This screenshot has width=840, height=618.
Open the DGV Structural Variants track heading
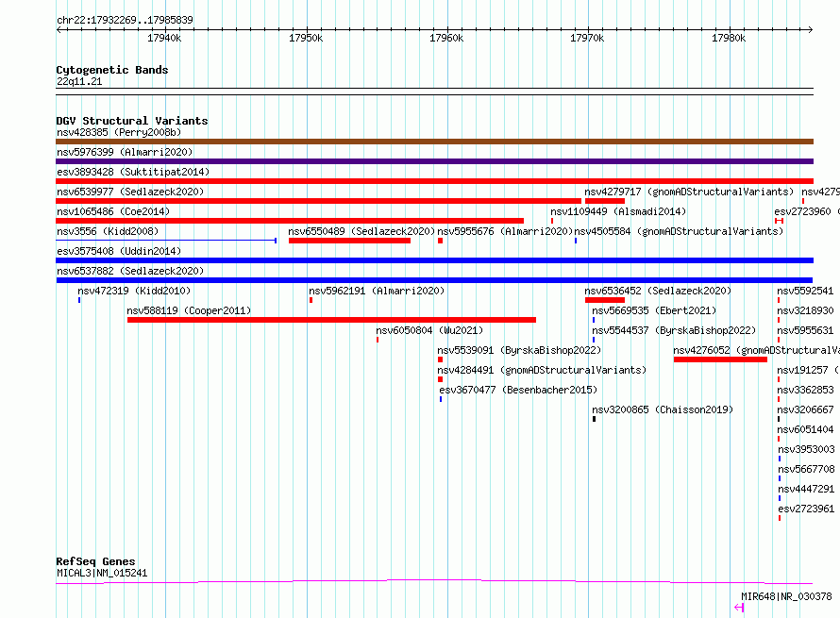tap(132, 121)
